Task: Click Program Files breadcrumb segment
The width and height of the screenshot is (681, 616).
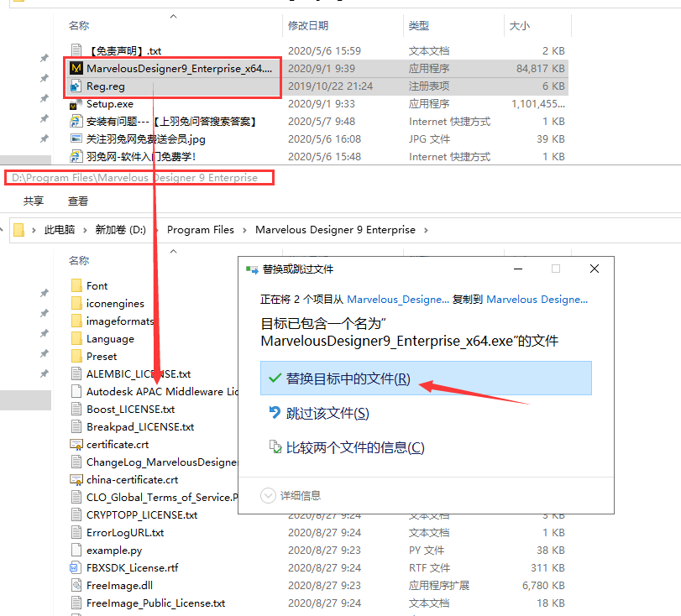Action: (x=200, y=230)
